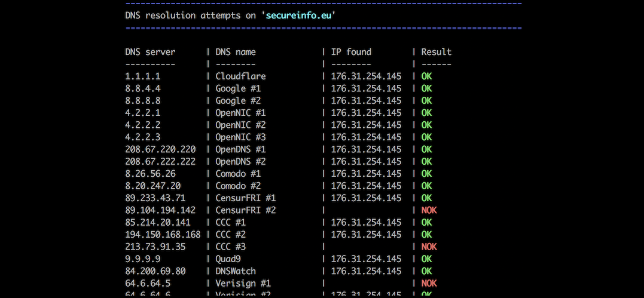The image size is (644, 298).
Task: Select the DNS server address 8.26.56.26
Action: pyautogui.click(x=150, y=174)
